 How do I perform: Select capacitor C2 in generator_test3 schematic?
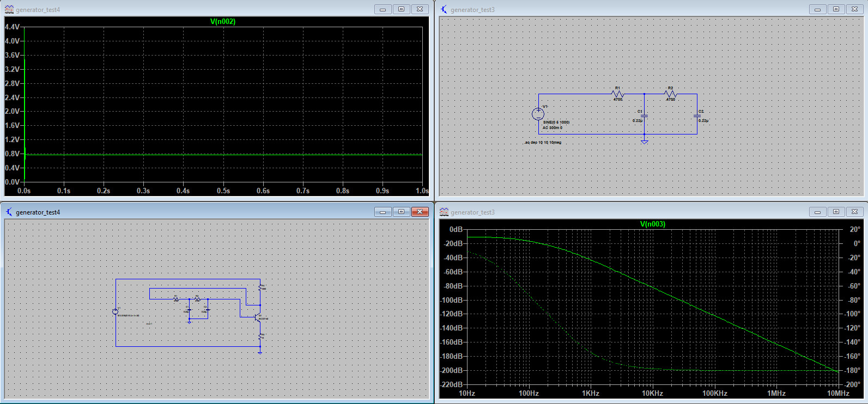pyautogui.click(x=697, y=115)
